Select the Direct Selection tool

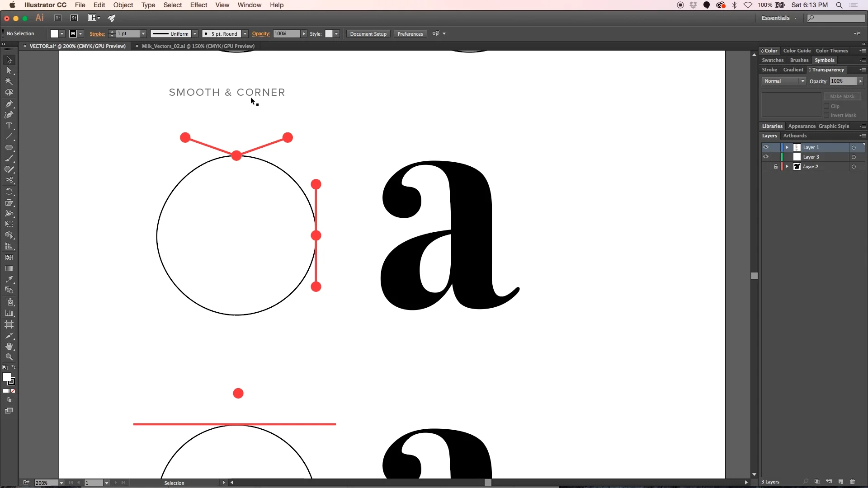click(9, 70)
